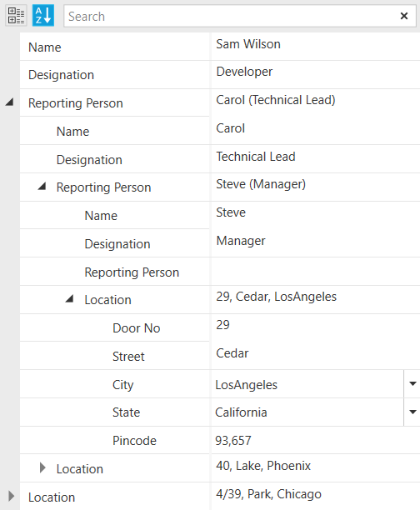Screen dimensions: 420x510
Task: Toggle alphabetical A-Z sort button
Action: 43,16
